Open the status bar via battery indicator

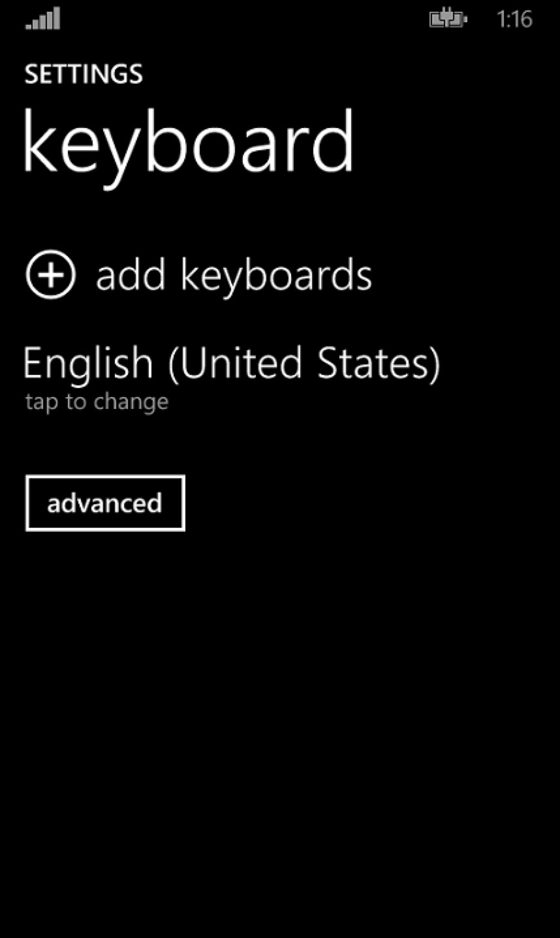[448, 19]
